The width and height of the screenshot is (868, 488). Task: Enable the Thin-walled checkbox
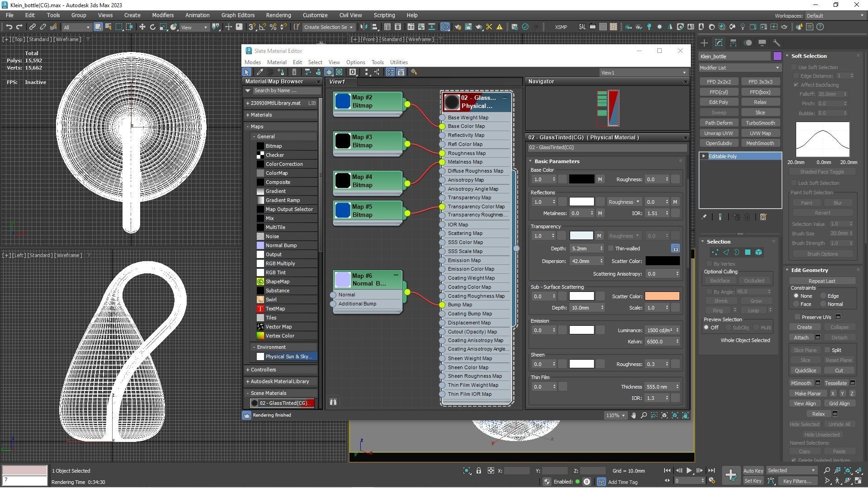pyautogui.click(x=611, y=249)
